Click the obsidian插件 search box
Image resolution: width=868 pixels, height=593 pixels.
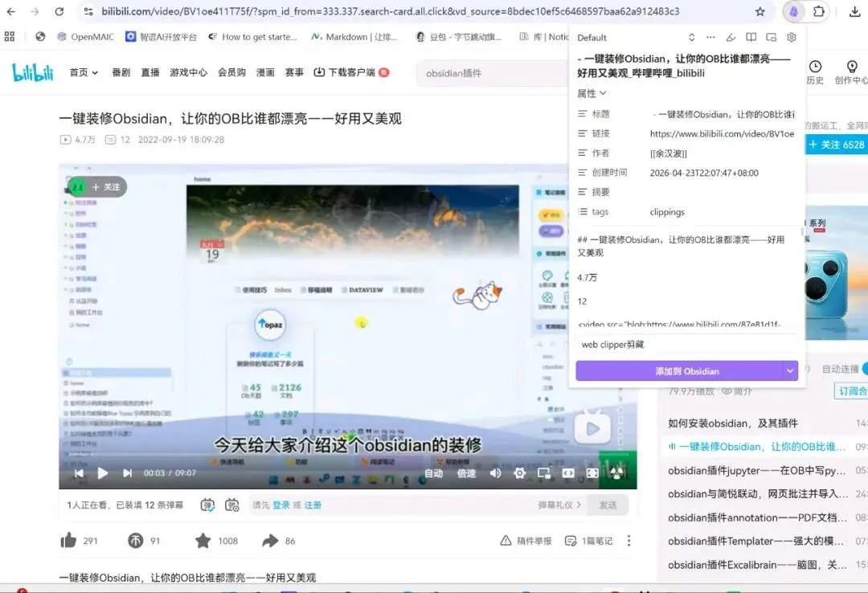tap(493, 73)
